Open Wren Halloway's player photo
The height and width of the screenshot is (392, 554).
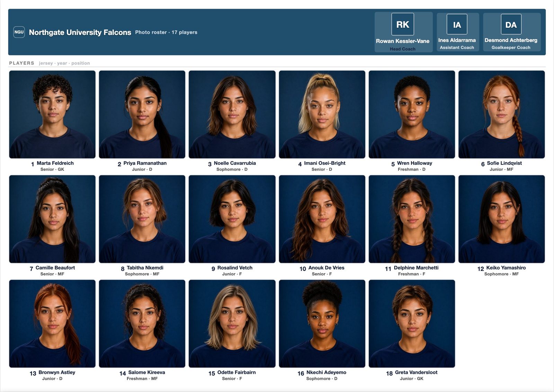click(412, 114)
